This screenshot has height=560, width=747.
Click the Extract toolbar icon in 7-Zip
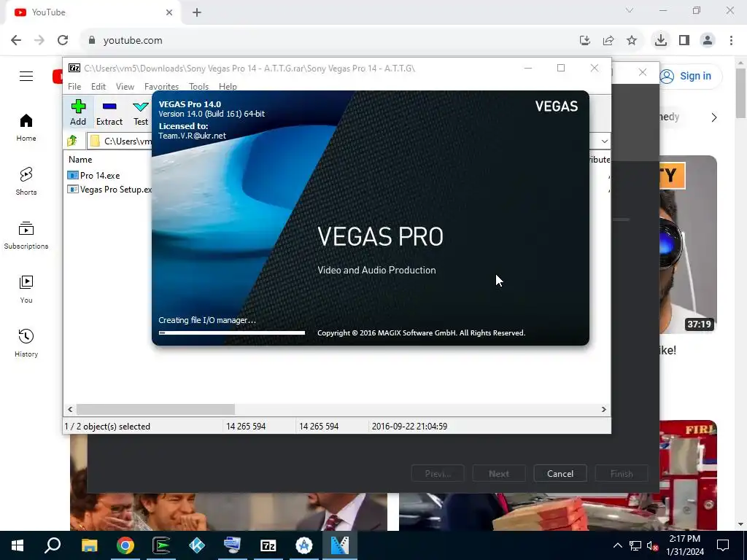pyautogui.click(x=109, y=112)
